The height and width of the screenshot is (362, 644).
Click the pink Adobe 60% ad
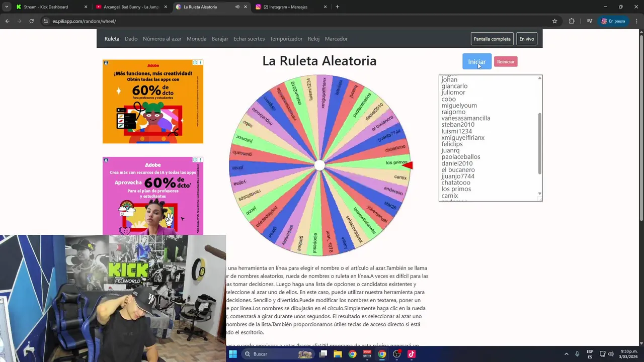pos(153,196)
